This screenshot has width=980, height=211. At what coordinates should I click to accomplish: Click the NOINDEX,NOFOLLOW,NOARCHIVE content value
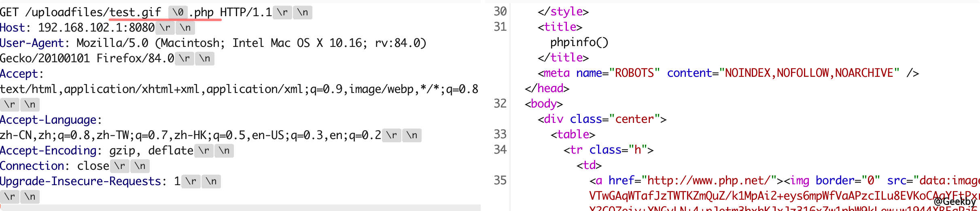click(x=809, y=73)
